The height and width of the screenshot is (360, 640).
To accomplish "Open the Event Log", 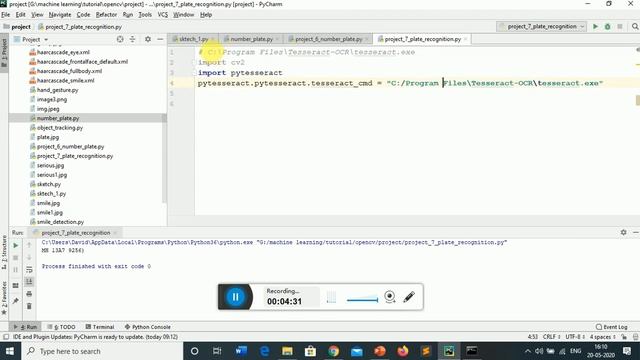I will 611,327.
